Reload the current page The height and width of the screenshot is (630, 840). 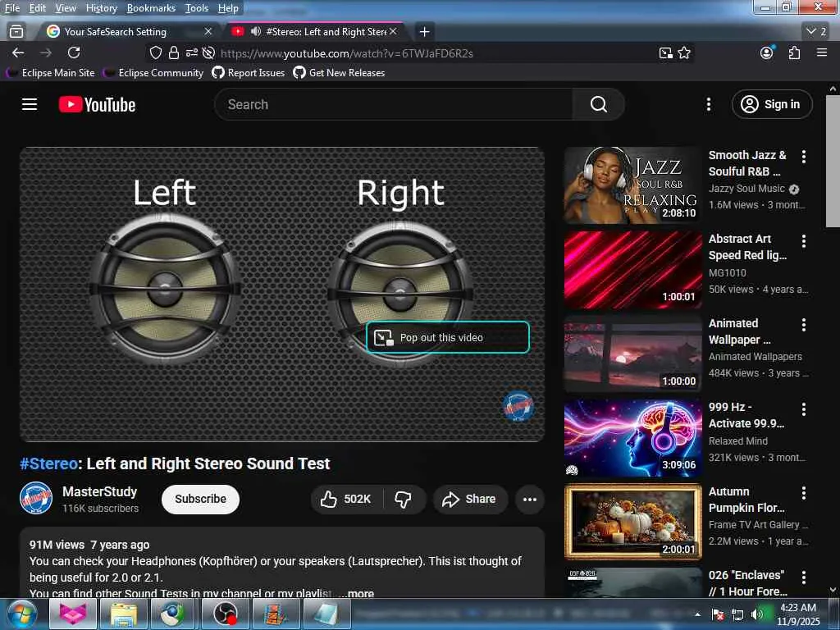[74, 52]
